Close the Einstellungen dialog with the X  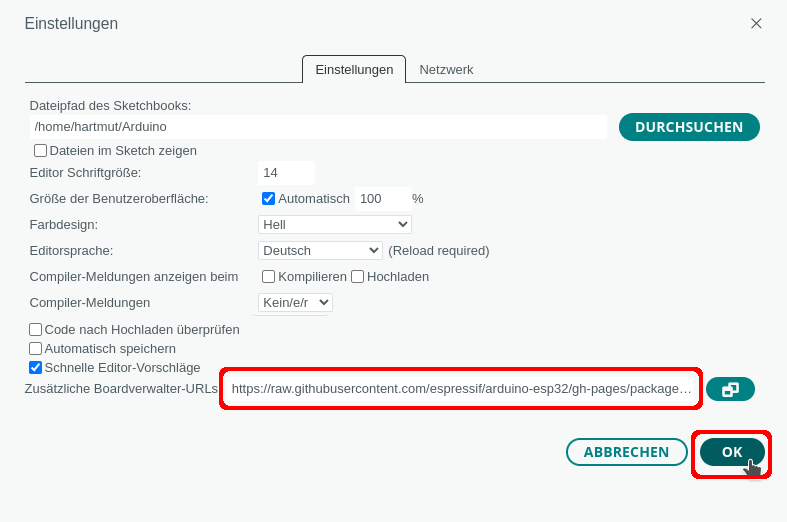(756, 23)
